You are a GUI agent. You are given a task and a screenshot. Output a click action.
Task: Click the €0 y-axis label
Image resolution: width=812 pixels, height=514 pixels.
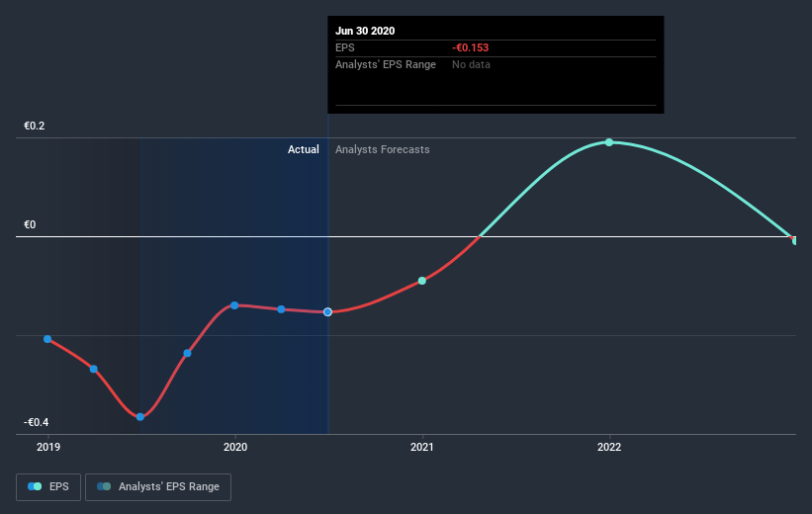tap(30, 224)
